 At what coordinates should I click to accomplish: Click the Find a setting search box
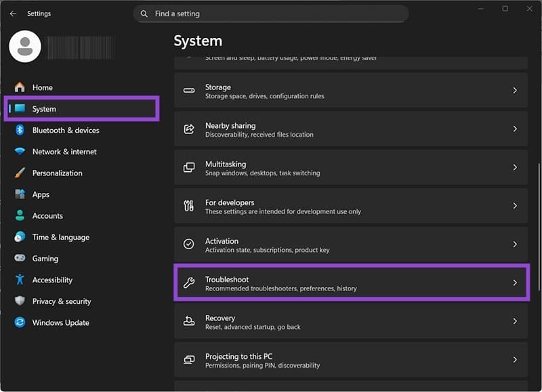pos(271,14)
